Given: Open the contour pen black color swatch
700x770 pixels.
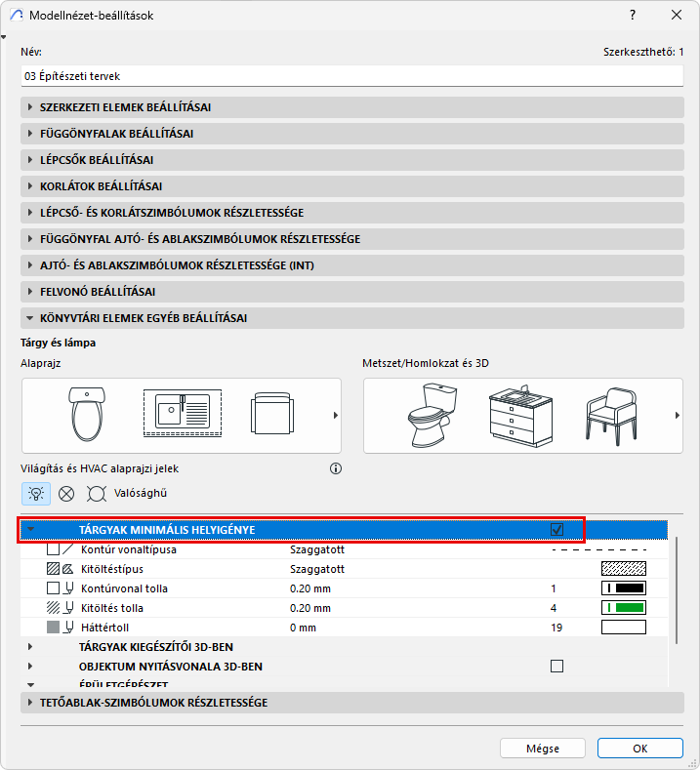Looking at the screenshot, I should [624, 588].
